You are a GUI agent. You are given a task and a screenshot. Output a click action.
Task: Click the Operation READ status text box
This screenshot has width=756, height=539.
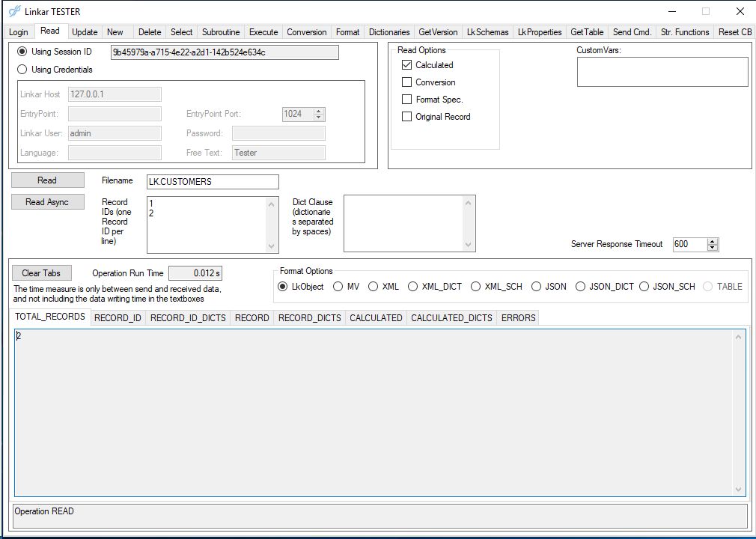[379, 516]
